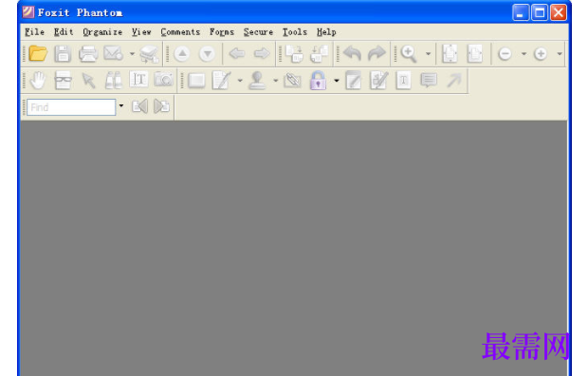Click the Stamp tool icon
The image size is (588, 376).
pyautogui.click(x=257, y=80)
